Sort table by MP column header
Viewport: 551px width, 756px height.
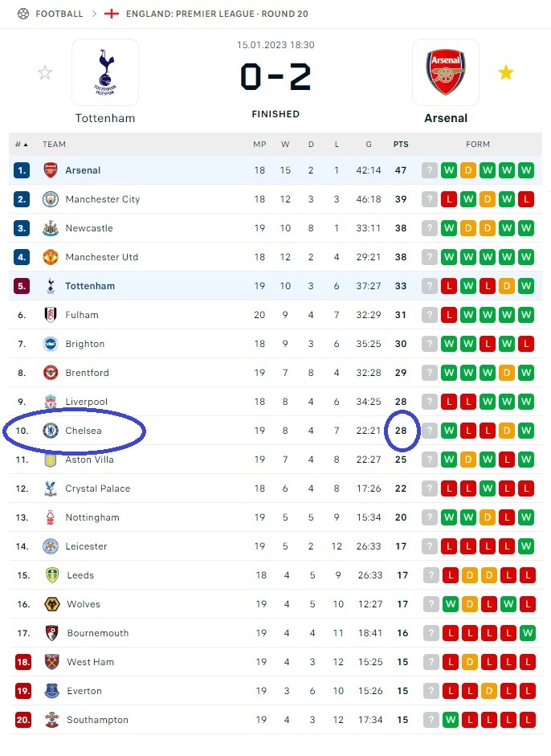coord(259,144)
